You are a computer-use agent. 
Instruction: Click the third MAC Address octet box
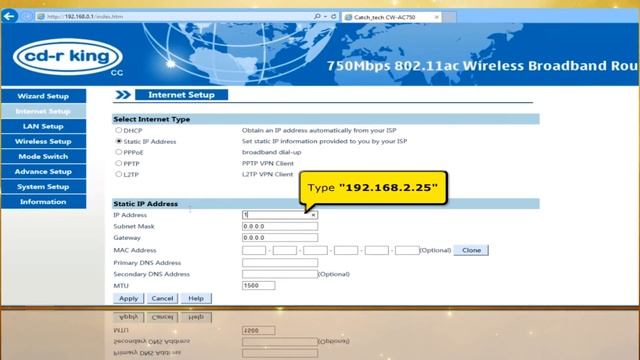[315, 250]
